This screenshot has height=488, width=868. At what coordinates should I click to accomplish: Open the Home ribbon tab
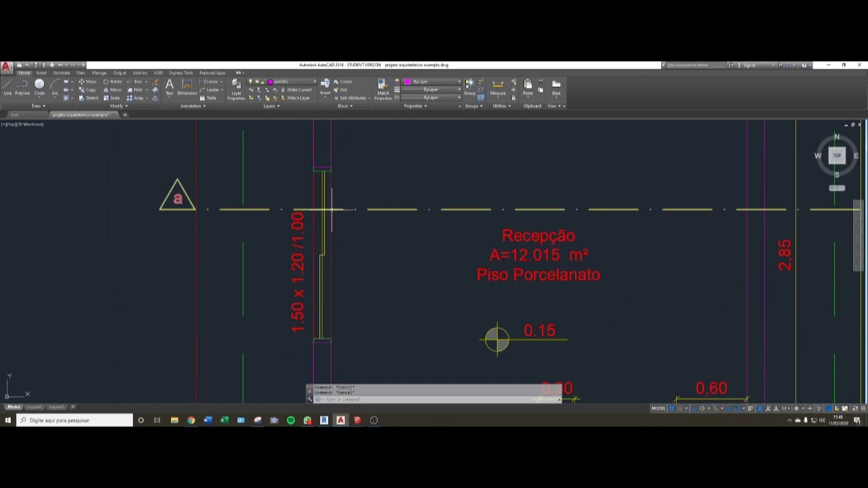click(x=24, y=73)
